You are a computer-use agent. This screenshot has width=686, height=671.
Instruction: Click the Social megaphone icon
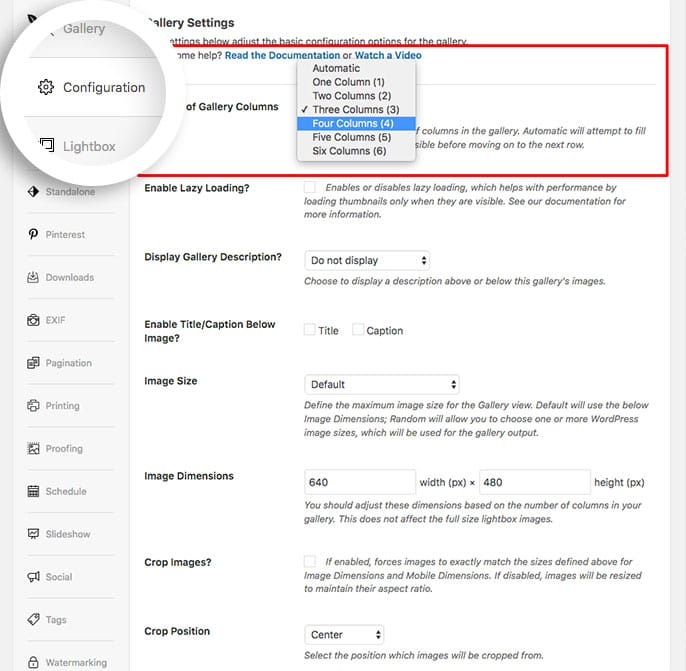(x=33, y=577)
